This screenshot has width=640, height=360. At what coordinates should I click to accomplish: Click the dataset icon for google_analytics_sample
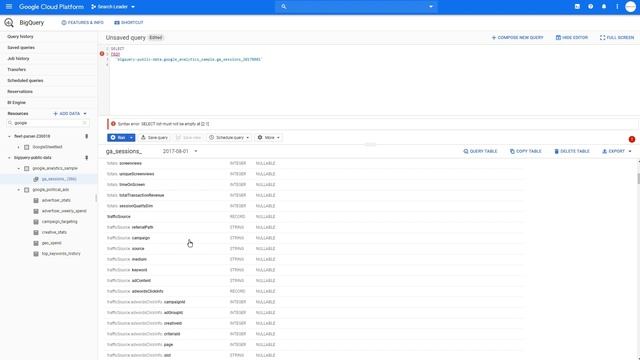click(27, 168)
